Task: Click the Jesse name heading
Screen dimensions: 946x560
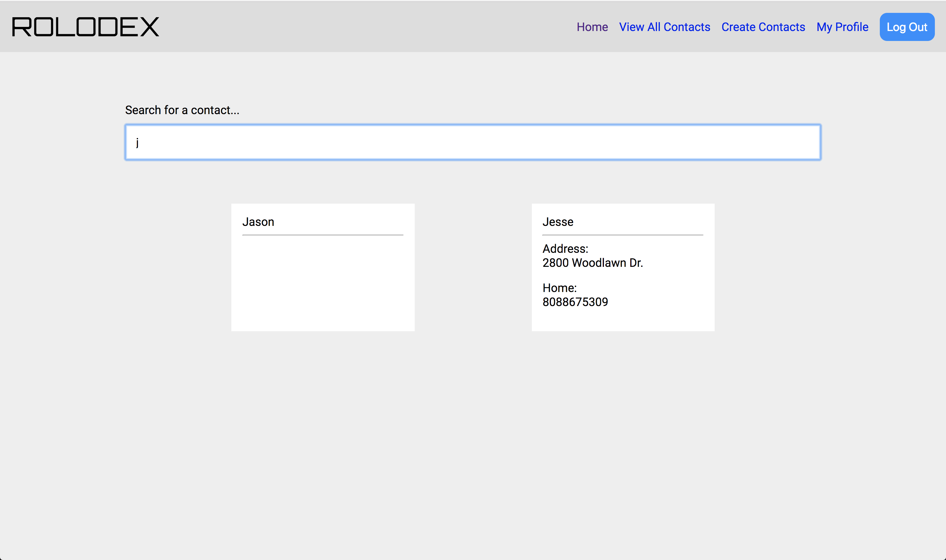Action: click(x=558, y=222)
